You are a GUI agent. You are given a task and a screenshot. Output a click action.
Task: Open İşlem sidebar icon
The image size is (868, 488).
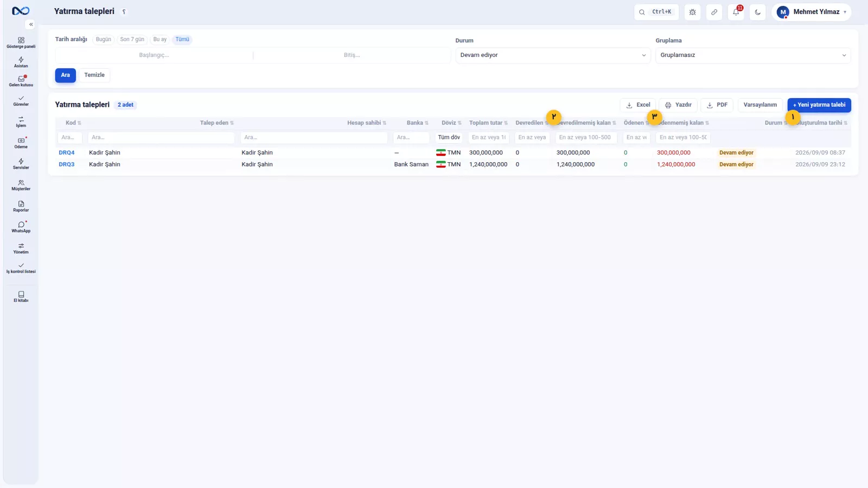[x=21, y=121]
